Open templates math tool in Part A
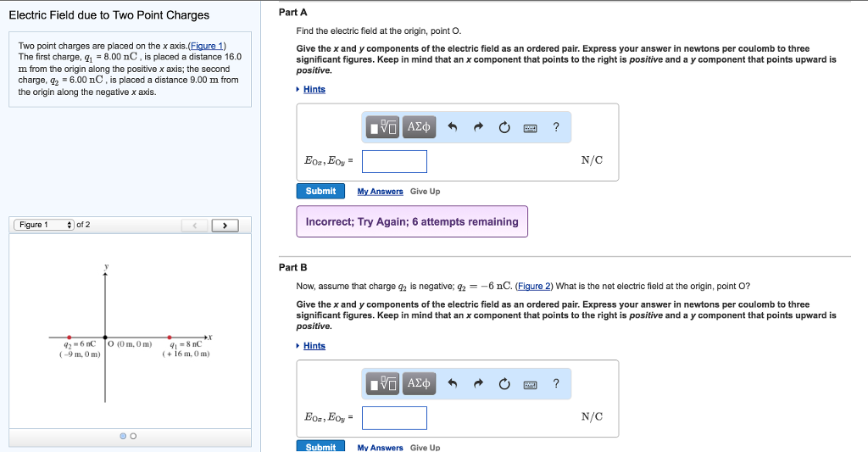 coord(383,127)
